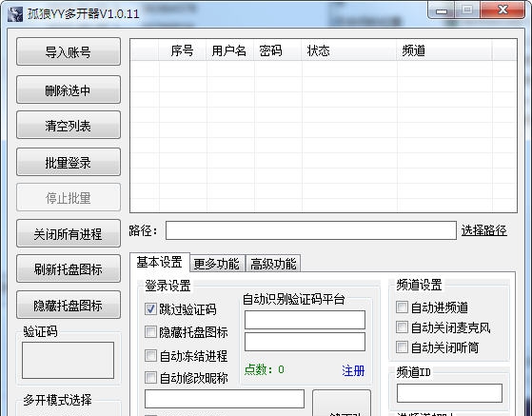The width and height of the screenshot is (532, 416).
Task: Click the 频道 column header
Action: click(x=444, y=50)
